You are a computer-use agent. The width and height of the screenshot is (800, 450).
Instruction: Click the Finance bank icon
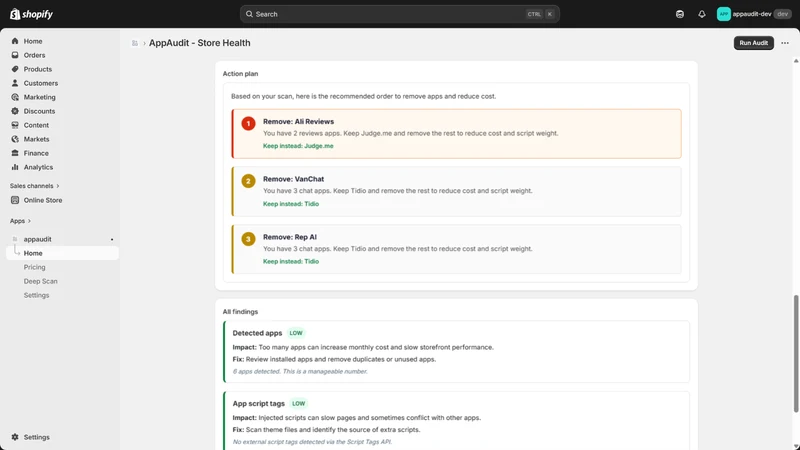(x=15, y=153)
